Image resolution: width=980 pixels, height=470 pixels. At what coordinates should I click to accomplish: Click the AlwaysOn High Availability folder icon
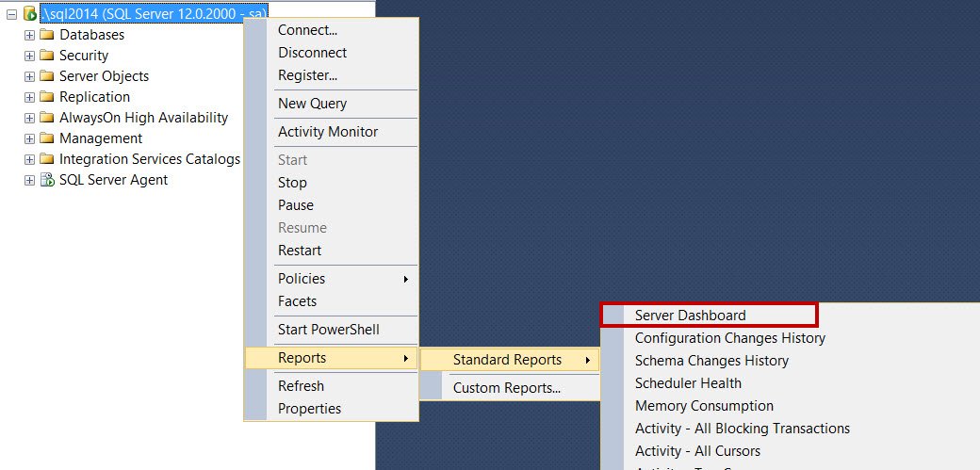(47, 117)
